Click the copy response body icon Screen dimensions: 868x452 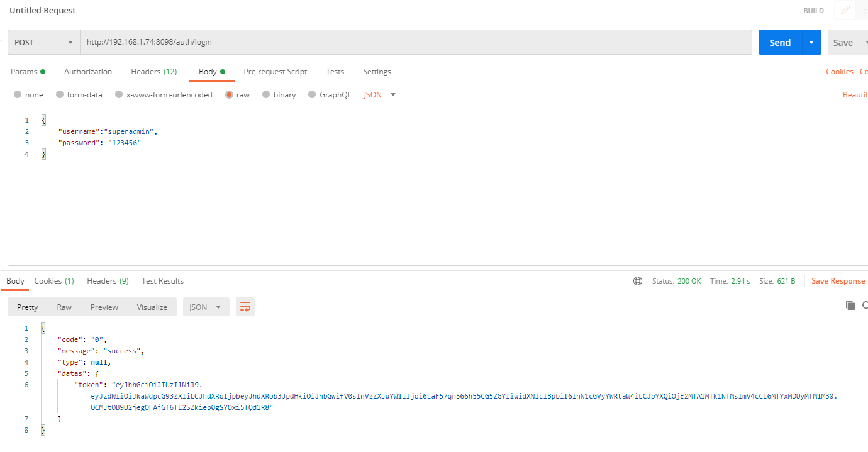point(850,305)
